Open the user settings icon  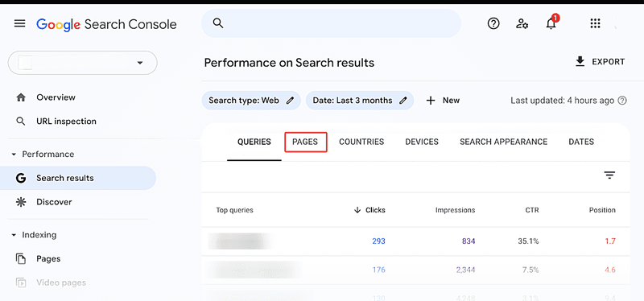tap(522, 24)
